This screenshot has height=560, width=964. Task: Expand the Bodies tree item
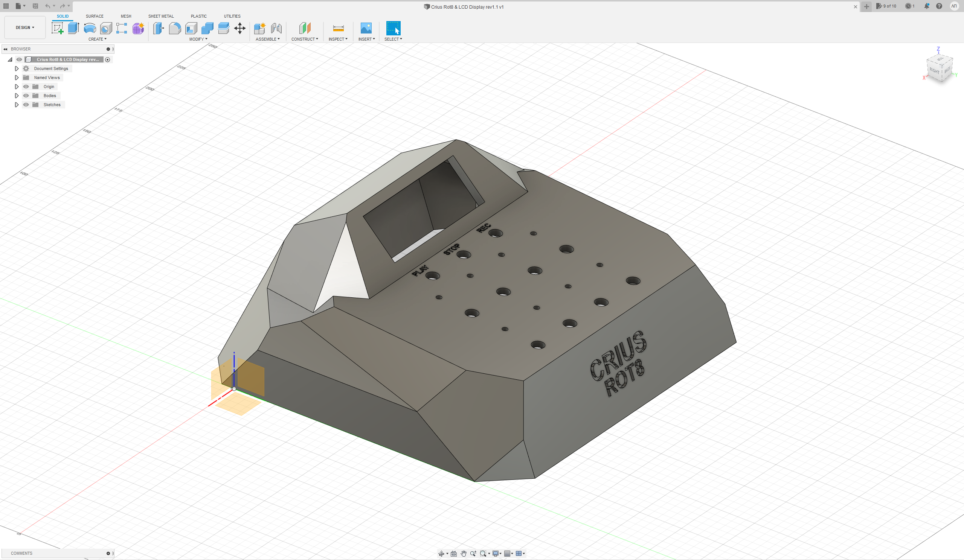[17, 95]
